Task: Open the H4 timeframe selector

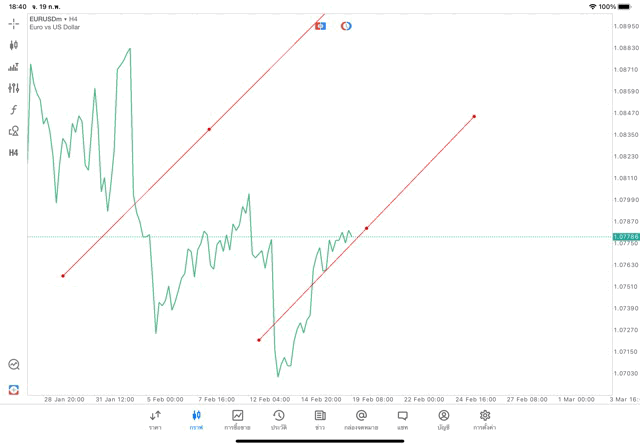Action: click(x=14, y=153)
